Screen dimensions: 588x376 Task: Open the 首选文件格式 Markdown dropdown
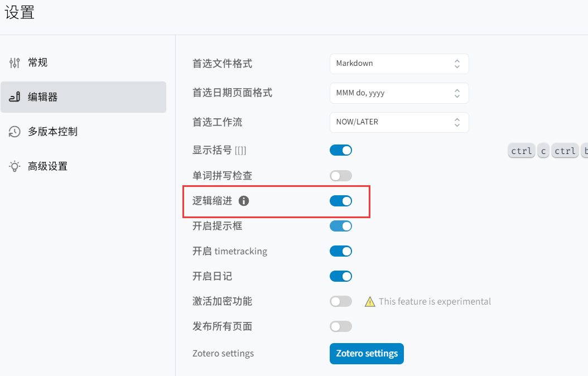(399, 64)
